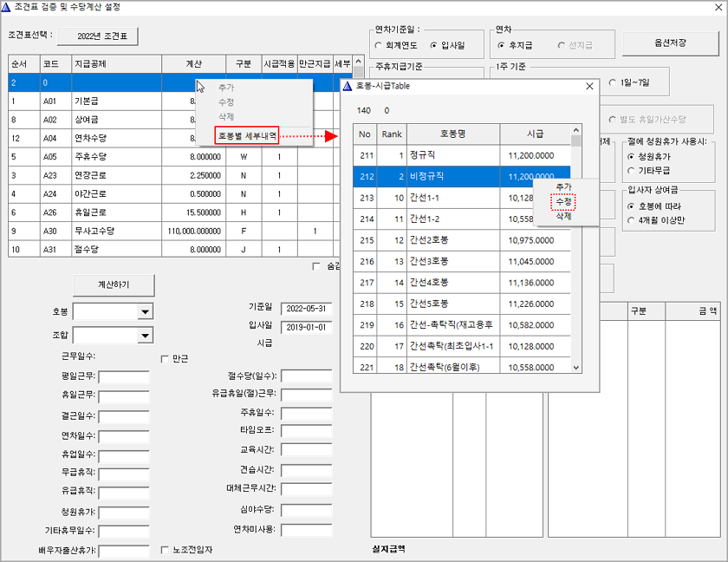Image resolution: width=728 pixels, height=562 pixels.
Task: Choose the 4개월 이상만 option
Action: 631,219
